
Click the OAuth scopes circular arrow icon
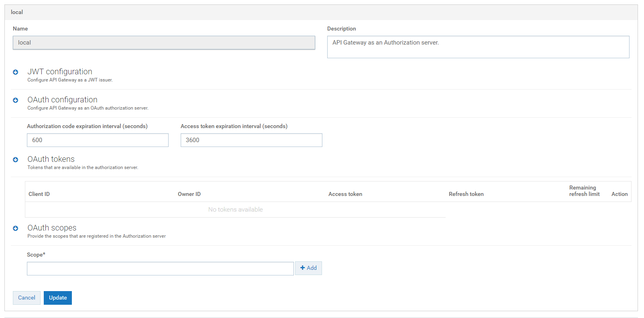coord(16,228)
